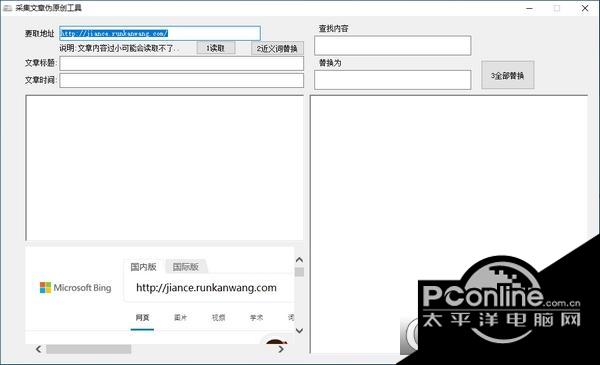Viewport: 600px width, 365px height.
Task: Select the 图片 search tab
Action: pos(180,318)
